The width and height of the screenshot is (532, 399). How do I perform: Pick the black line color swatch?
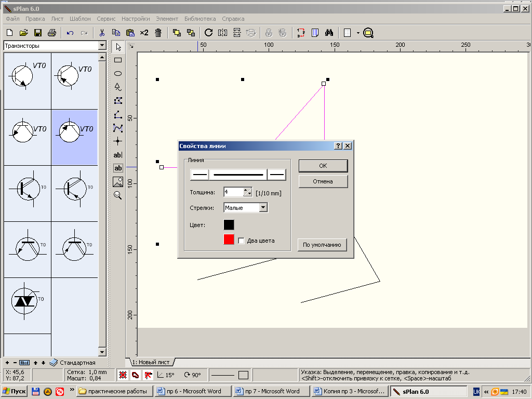229,224
